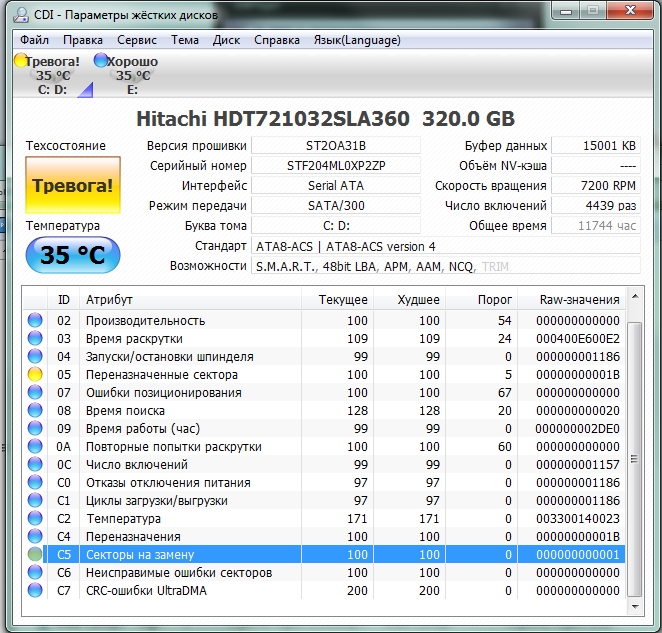The width and height of the screenshot is (662, 633).
Task: Click the Hitachi HDT721032SLA360 320.0 GB title
Action: 326,119
